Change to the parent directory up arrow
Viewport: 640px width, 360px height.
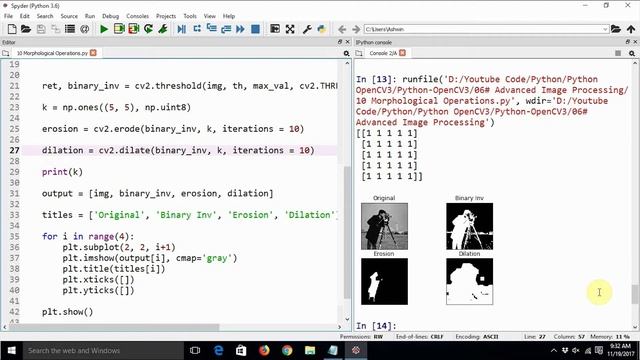(631, 29)
